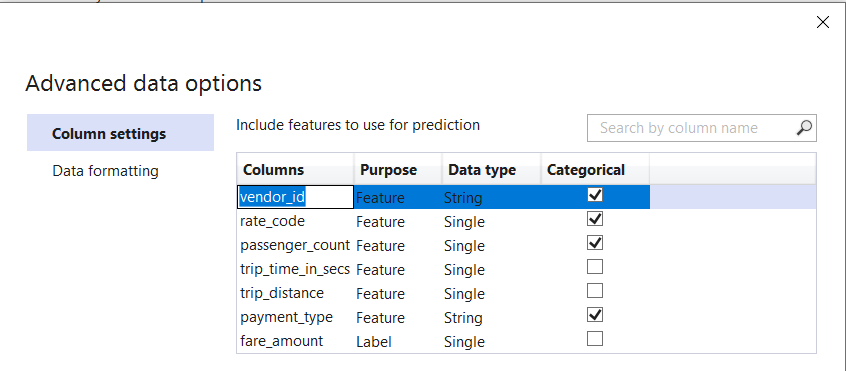Open Purpose dropdown for passenger_count

click(398, 245)
